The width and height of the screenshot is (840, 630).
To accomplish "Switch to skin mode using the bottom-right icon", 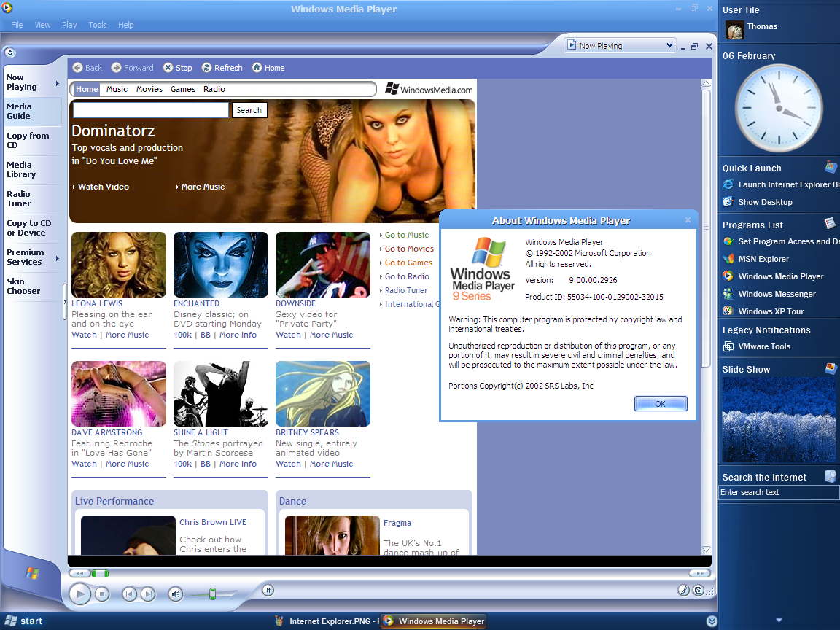I will point(699,591).
